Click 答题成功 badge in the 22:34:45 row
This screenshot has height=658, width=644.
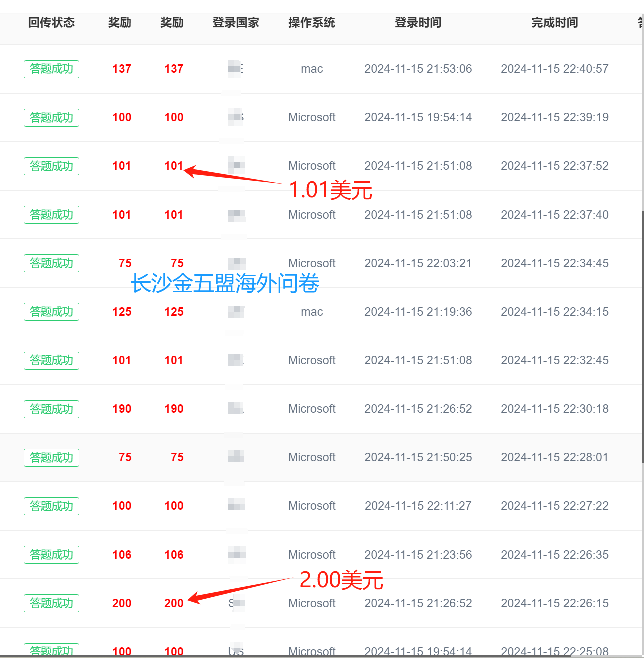click(51, 263)
